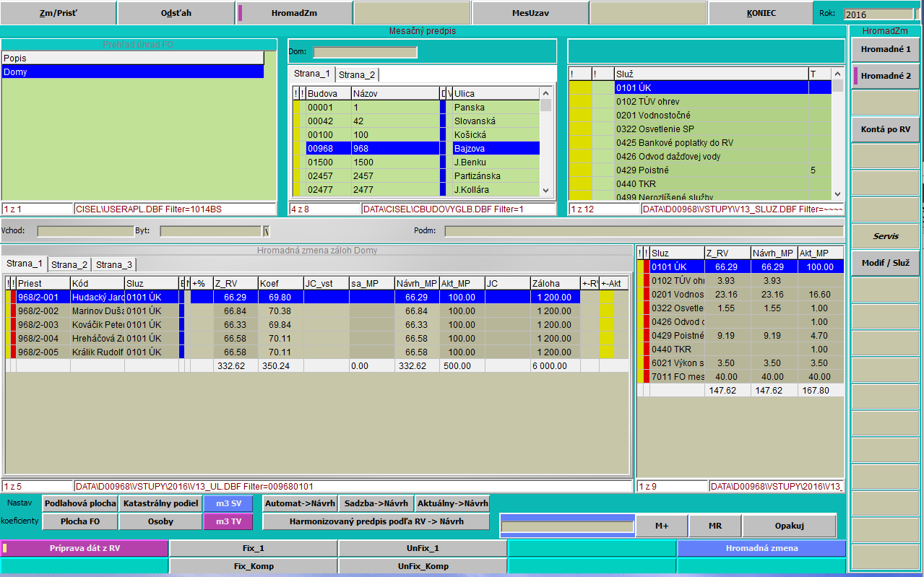Click the Opakuj button

coord(790,526)
